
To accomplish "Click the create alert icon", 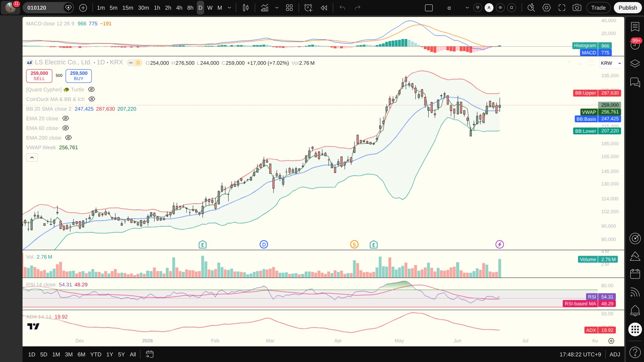I will tap(308, 8).
